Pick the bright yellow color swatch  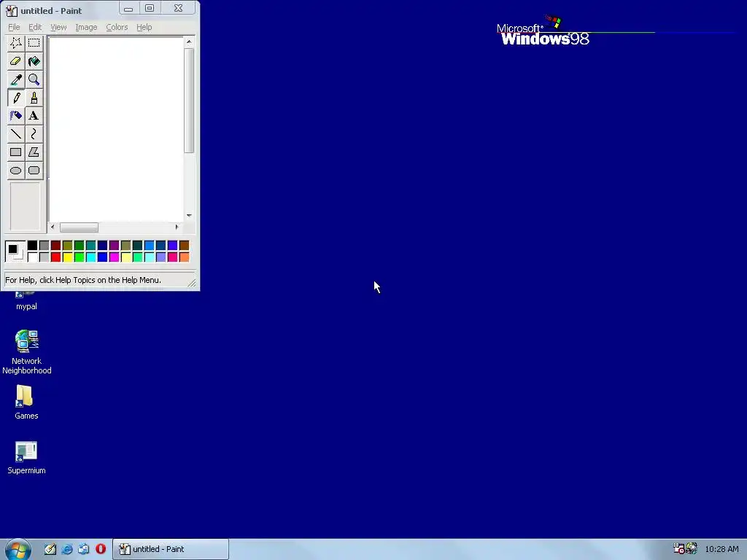click(x=68, y=257)
